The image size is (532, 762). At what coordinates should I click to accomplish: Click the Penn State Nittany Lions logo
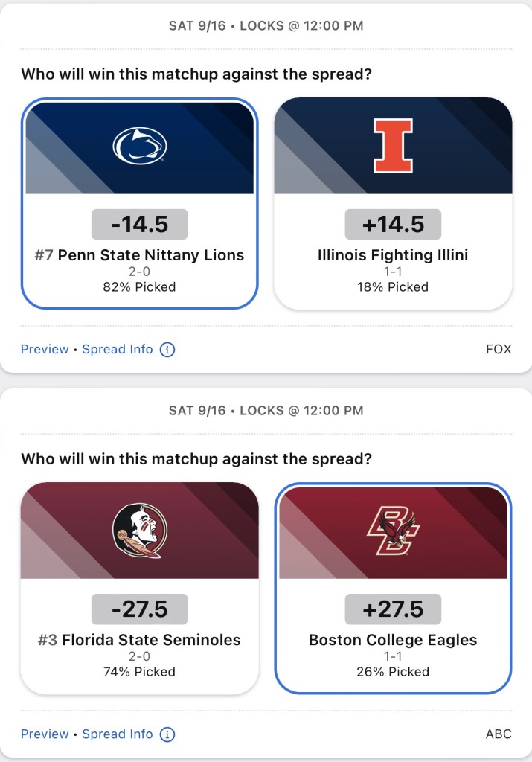coord(139,146)
